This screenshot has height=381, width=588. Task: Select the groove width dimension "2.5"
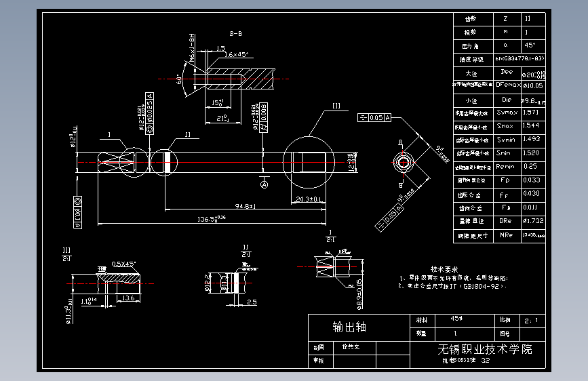252,302
